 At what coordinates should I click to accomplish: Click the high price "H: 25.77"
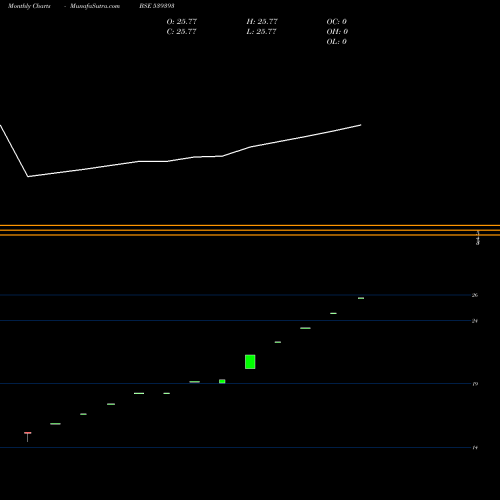click(x=262, y=21)
